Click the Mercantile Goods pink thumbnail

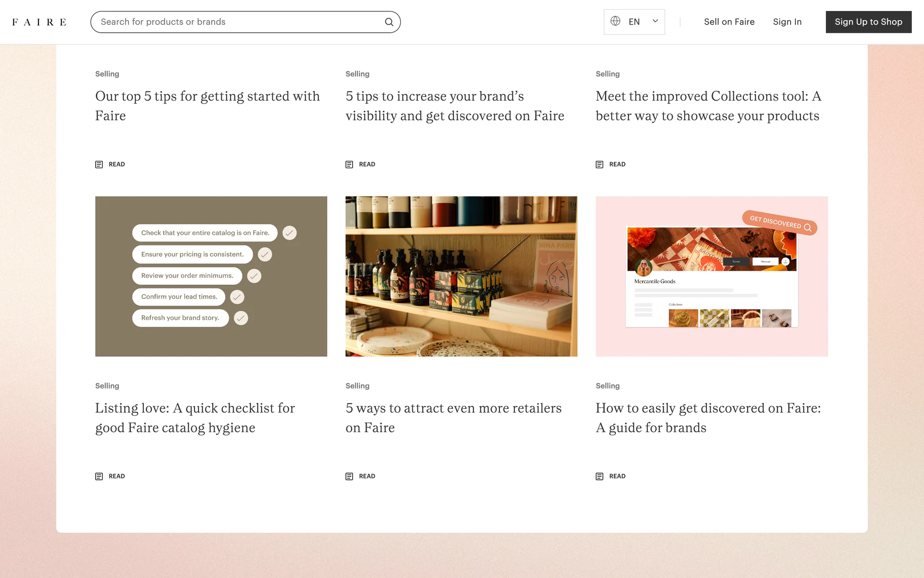(711, 276)
